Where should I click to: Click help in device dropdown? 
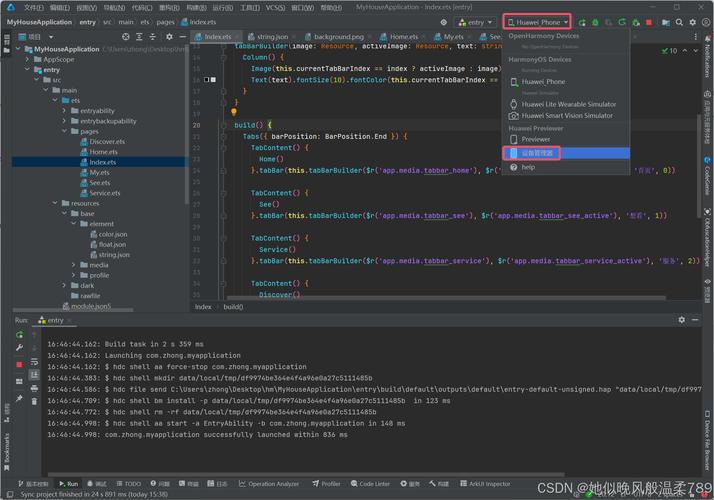tap(566, 167)
